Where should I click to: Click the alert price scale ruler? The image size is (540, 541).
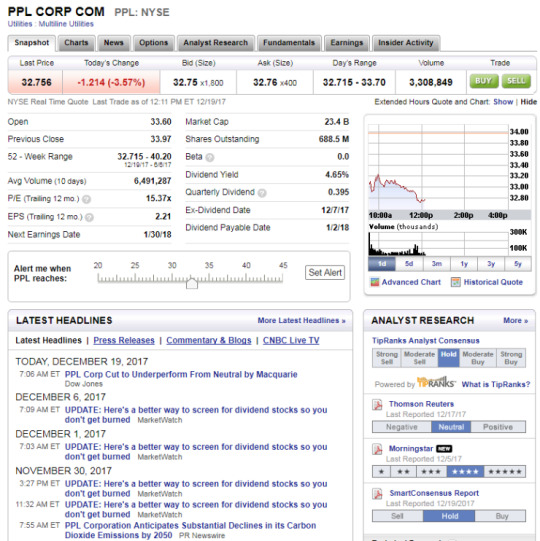click(x=190, y=278)
